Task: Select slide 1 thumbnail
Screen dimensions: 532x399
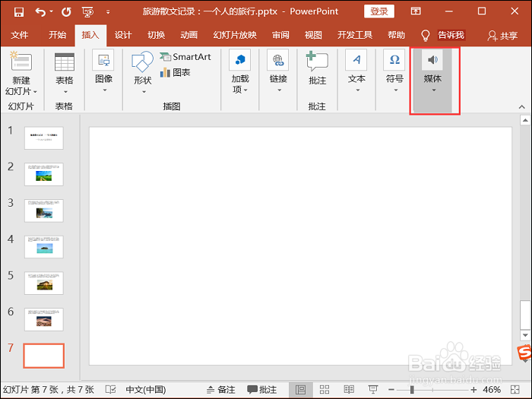Action: click(44, 138)
